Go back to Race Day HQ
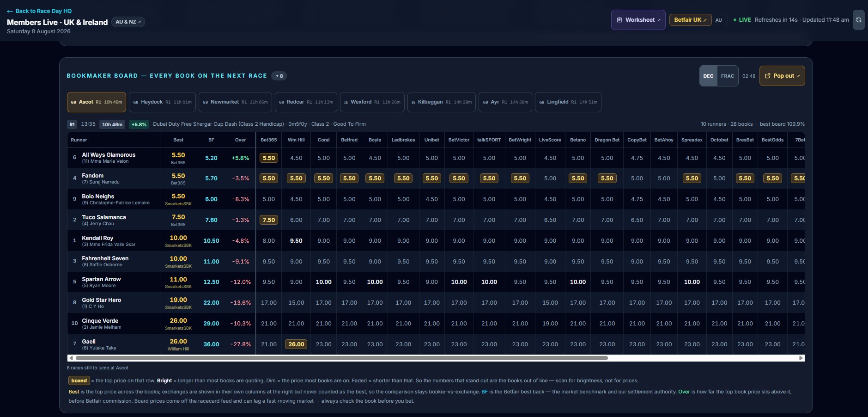The height and width of the screenshot is (417, 868). pyautogui.click(x=39, y=11)
